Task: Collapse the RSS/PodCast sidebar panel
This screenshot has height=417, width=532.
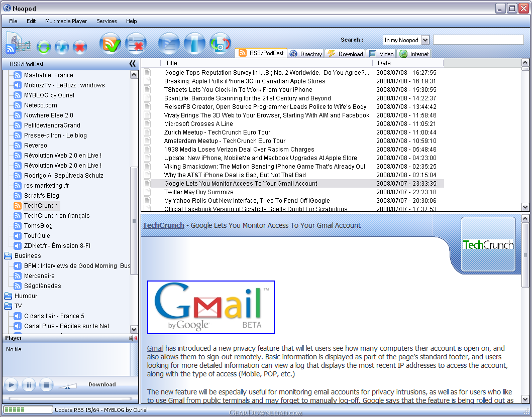Action: (132, 64)
